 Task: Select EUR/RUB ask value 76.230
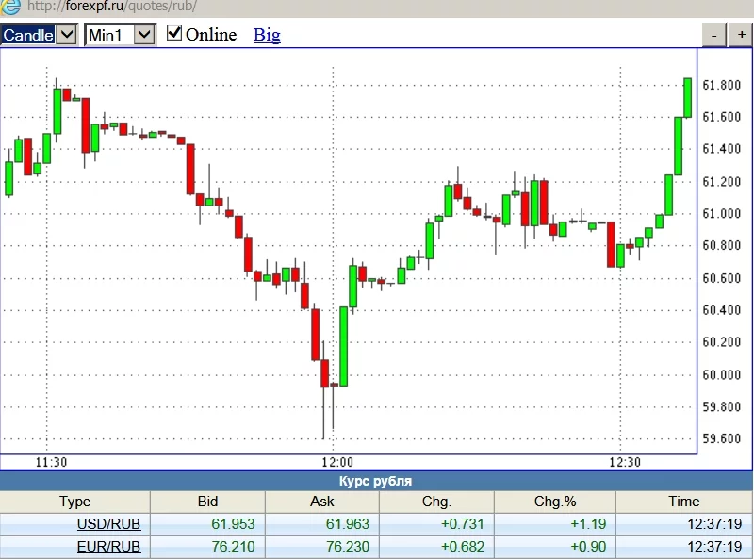[x=347, y=547]
